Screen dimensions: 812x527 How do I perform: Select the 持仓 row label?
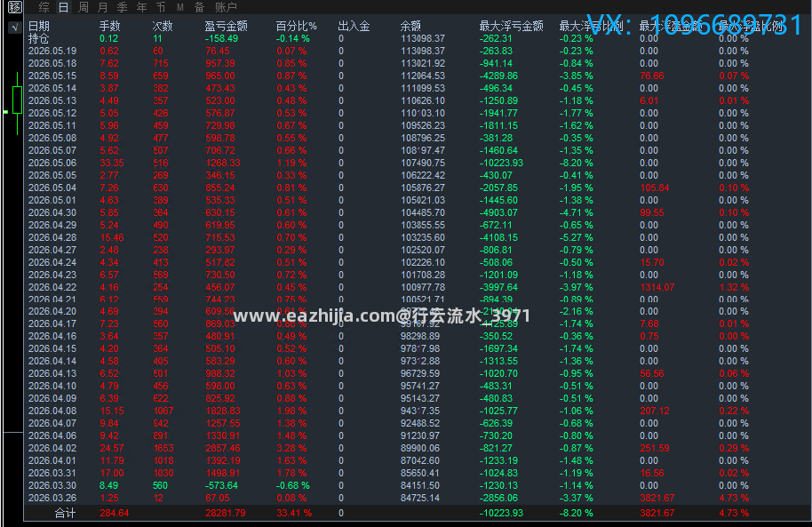click(39, 38)
